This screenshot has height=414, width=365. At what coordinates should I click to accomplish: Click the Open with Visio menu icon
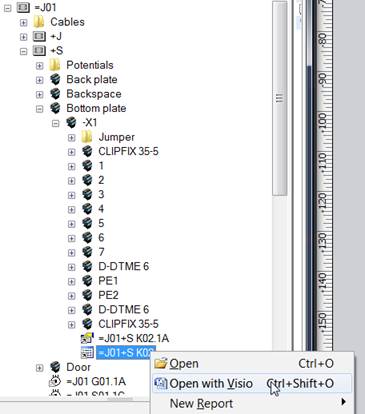pos(161,383)
